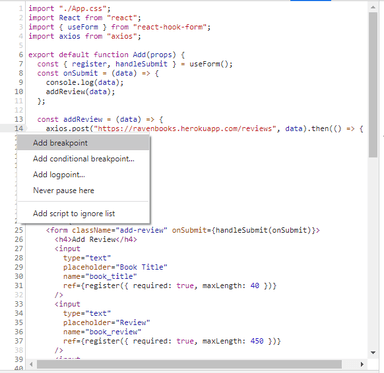Click the vertical scrollbar thumb
Screen dimensions: 384x373
pyautogui.click(x=373, y=85)
